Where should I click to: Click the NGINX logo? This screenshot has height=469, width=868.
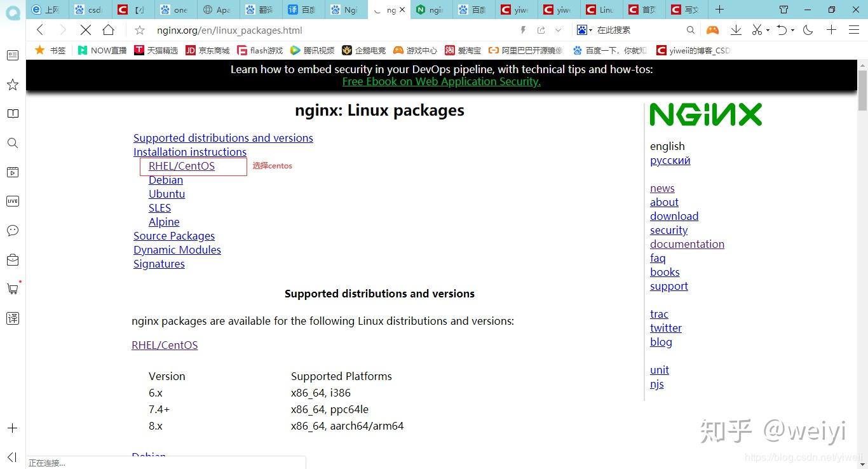coord(705,115)
